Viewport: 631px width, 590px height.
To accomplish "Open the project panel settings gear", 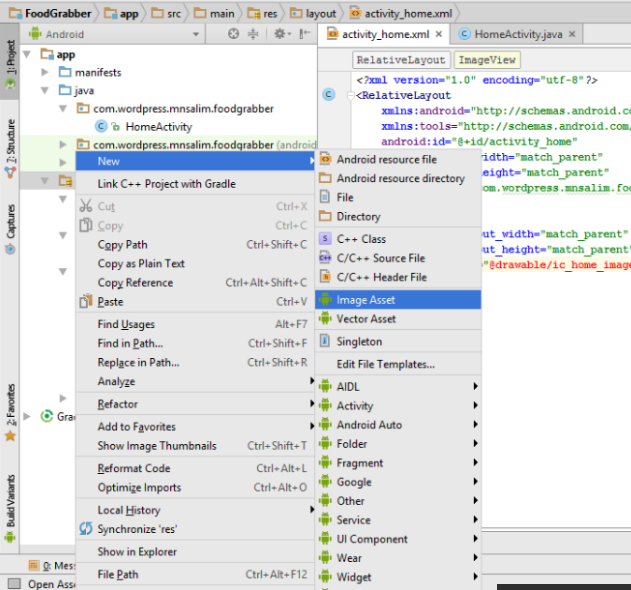I will 282,34.
